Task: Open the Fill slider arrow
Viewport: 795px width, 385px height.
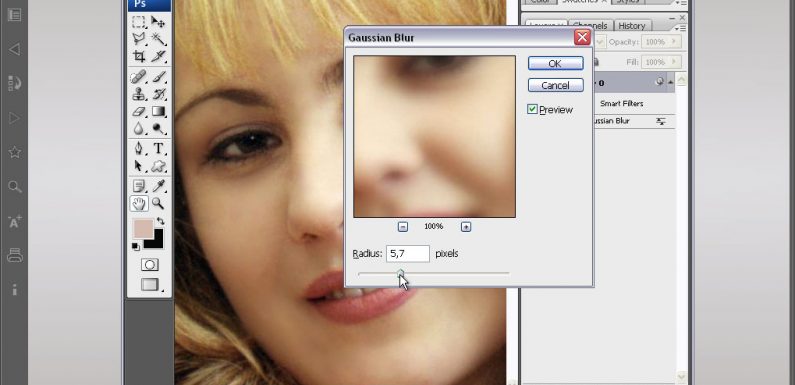Action: [x=674, y=62]
